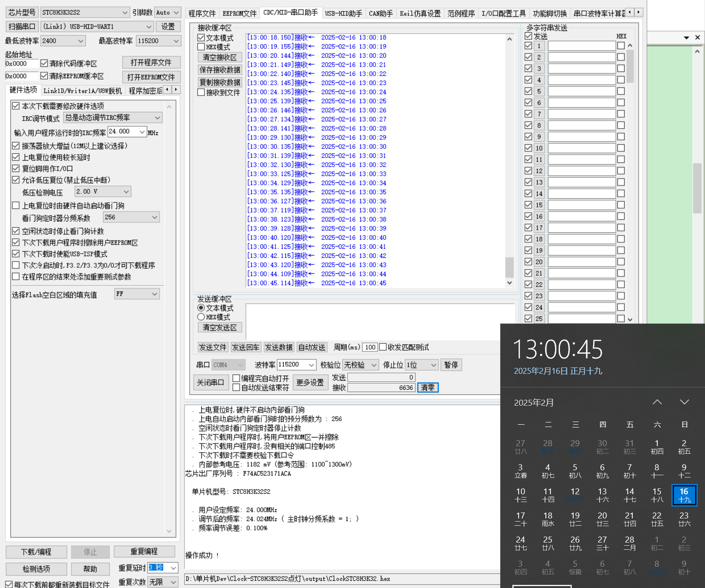Click 检测选项 button
This screenshot has height=588, width=705.
click(x=36, y=569)
